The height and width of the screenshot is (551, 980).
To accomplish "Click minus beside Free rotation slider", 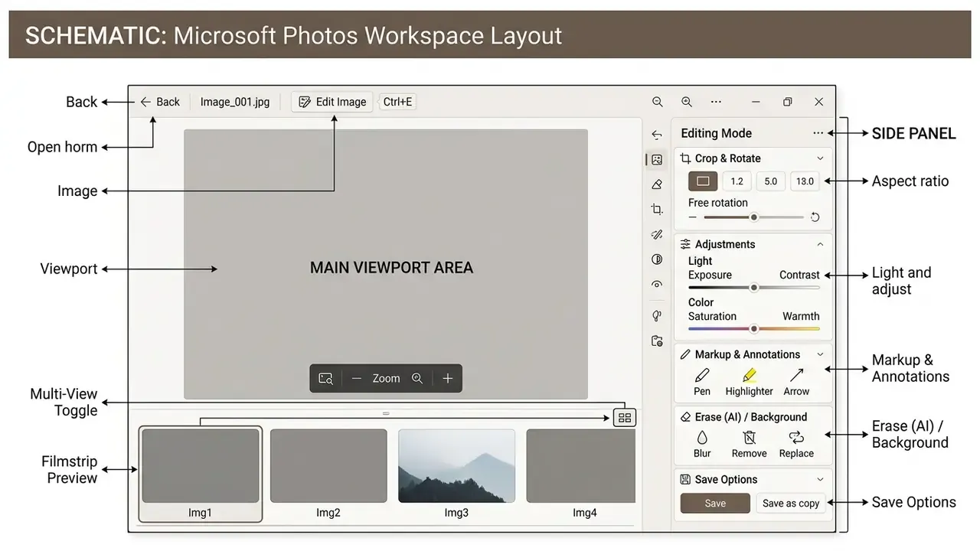I will pos(693,217).
